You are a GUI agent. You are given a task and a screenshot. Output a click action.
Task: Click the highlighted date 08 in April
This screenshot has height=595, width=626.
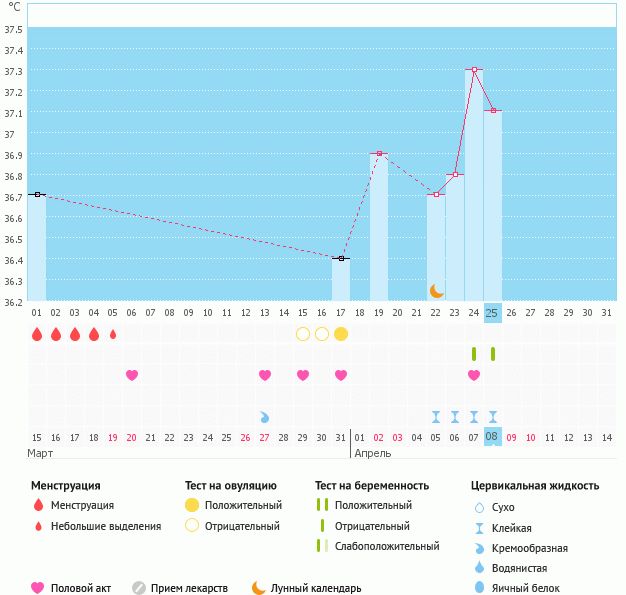click(492, 437)
